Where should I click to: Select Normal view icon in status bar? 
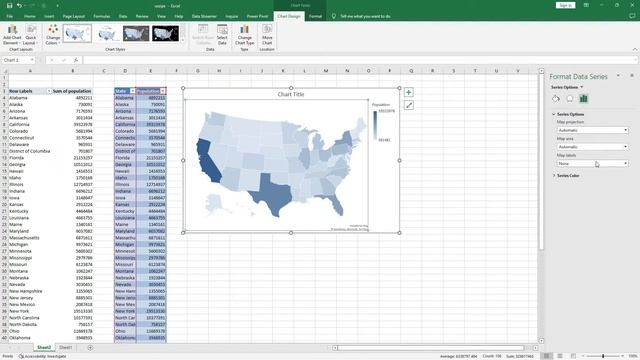[x=546, y=356]
